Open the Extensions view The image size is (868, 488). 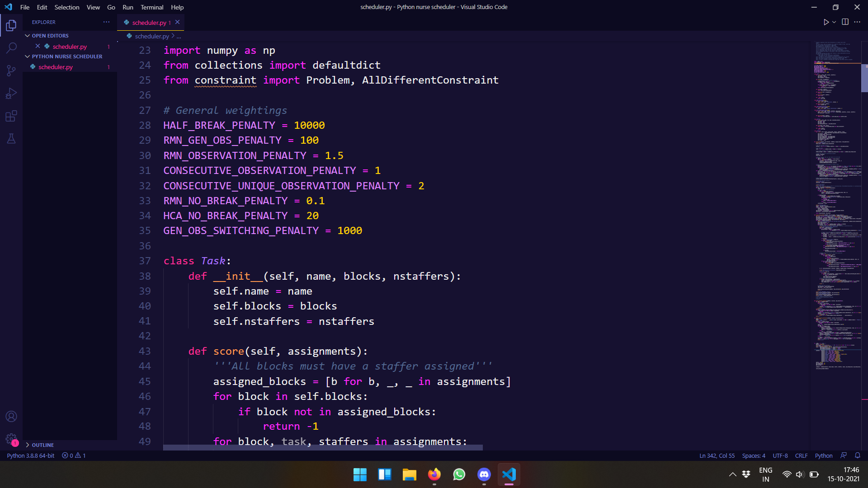[x=11, y=116]
